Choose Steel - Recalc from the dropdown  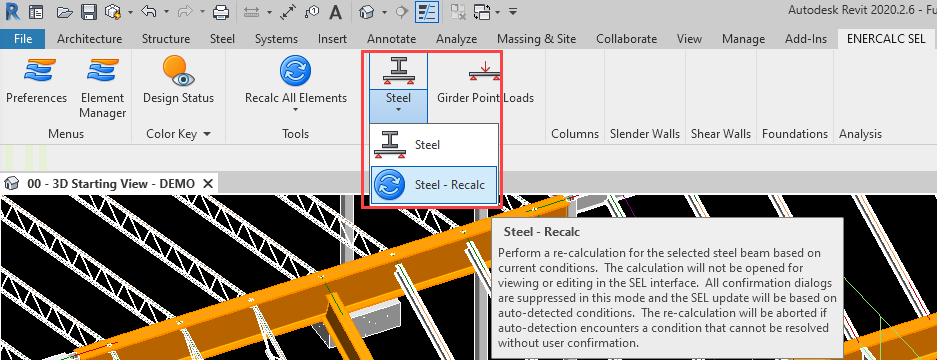pyautogui.click(x=434, y=185)
